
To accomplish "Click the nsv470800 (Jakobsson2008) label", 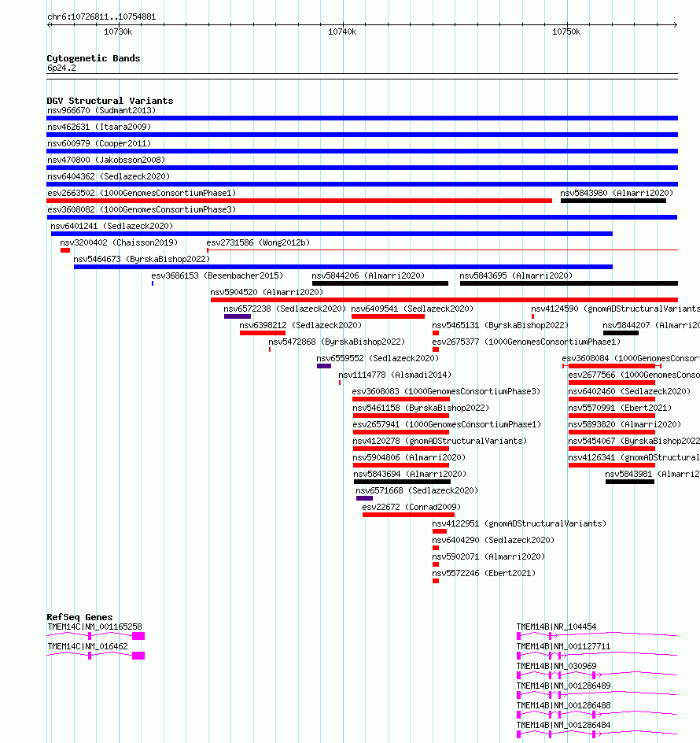I will tap(106, 160).
